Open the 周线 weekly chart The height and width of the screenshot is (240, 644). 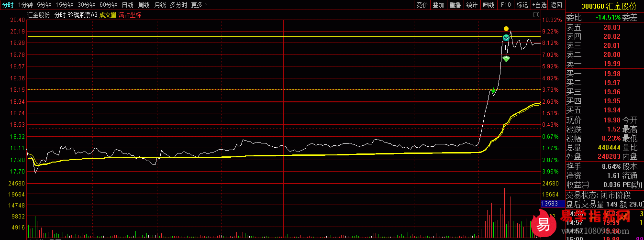point(144,5)
